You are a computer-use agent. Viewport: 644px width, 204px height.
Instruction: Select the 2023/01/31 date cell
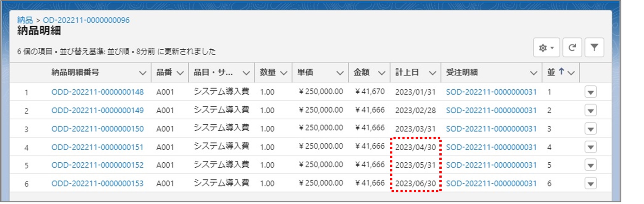[415, 92]
